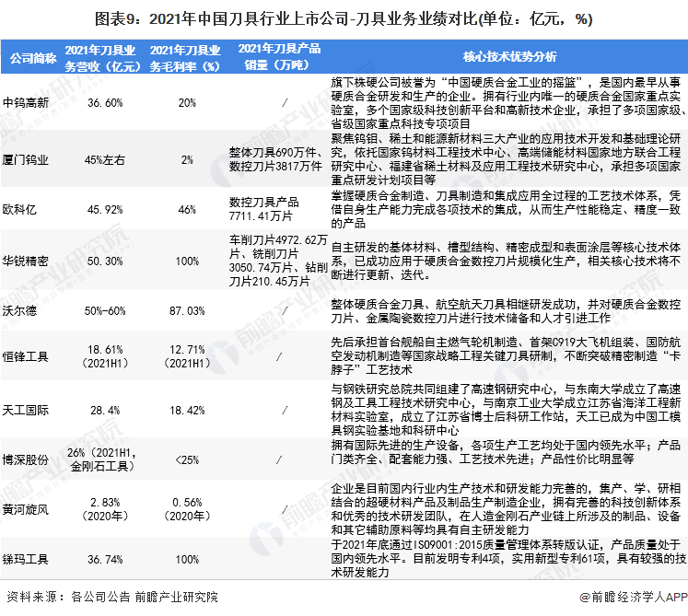Click the 黄河旋风 technology analysis paragraph

point(507,509)
